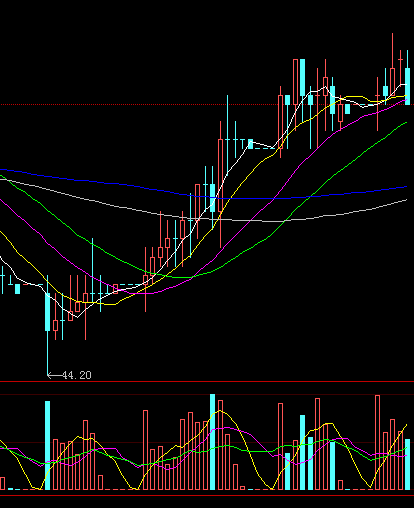This screenshot has width=414, height=508.
Task: Click the small red volume bar at far left
Action: click(2, 483)
